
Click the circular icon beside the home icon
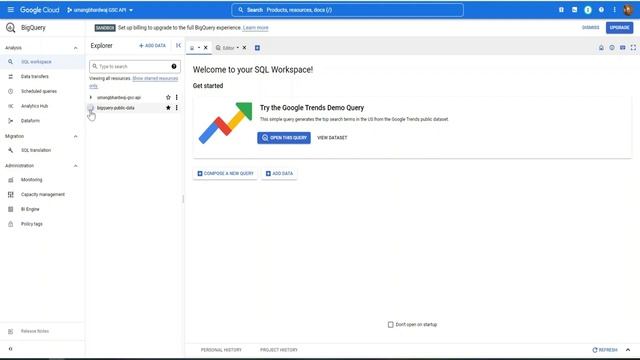612,48
